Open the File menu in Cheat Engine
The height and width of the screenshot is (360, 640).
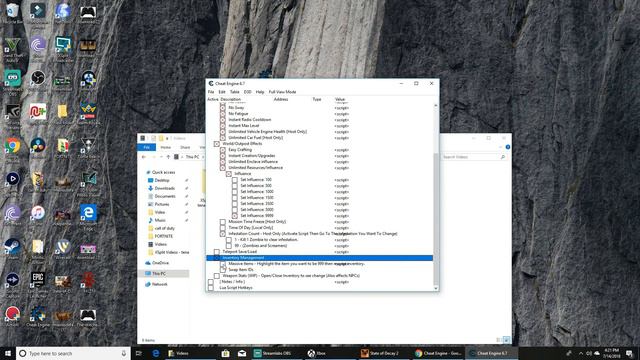click(x=211, y=92)
